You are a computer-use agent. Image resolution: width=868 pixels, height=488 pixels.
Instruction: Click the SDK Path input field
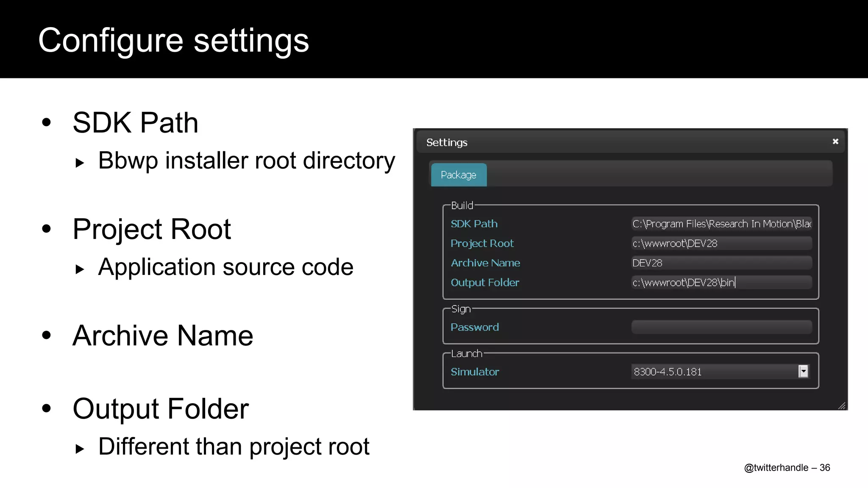[x=721, y=224]
